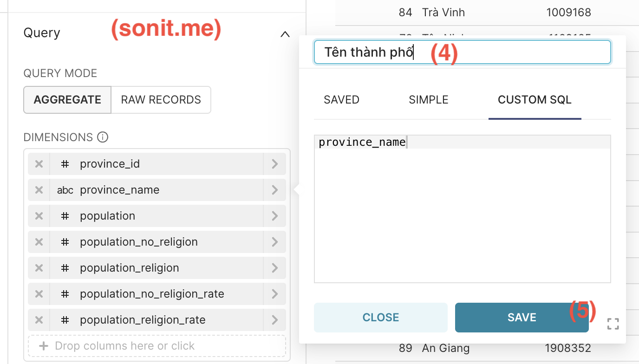This screenshot has width=639, height=364.
Task: Click the Tên thành phố label input
Action: 462,52
